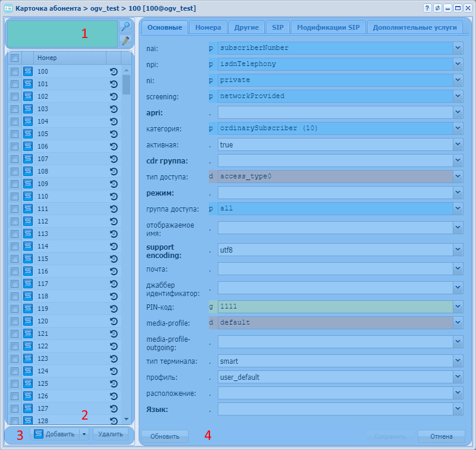Viewport: 476px width, 450px height.
Task: Open the Добавить button dropdown arrow
Action: pyautogui.click(x=84, y=434)
